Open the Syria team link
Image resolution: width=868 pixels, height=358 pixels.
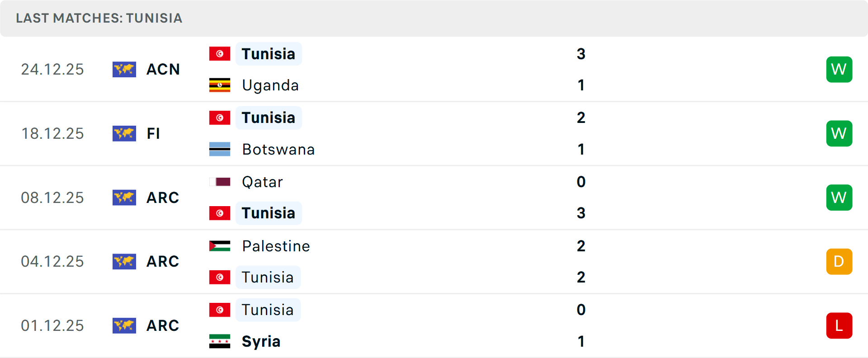[261, 341]
